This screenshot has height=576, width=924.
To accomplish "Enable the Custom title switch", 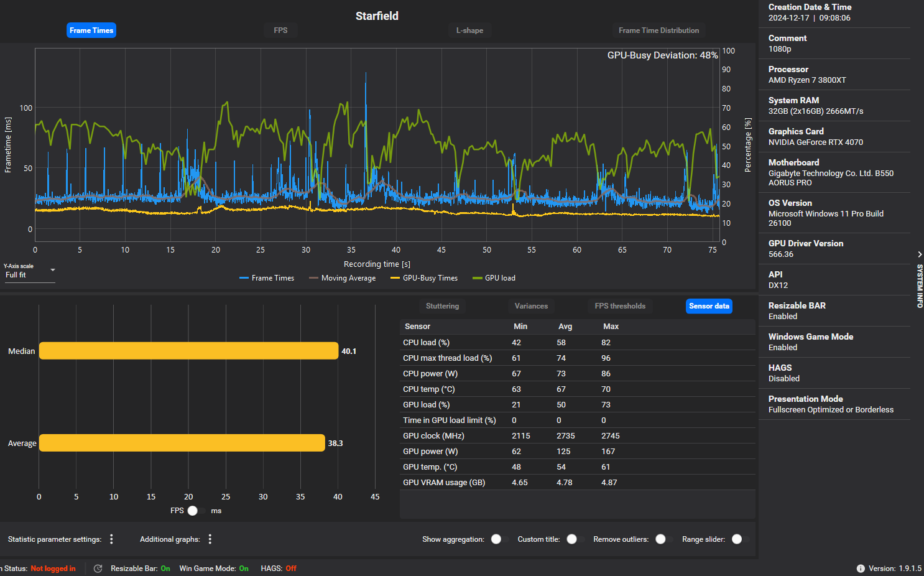I will (x=575, y=539).
